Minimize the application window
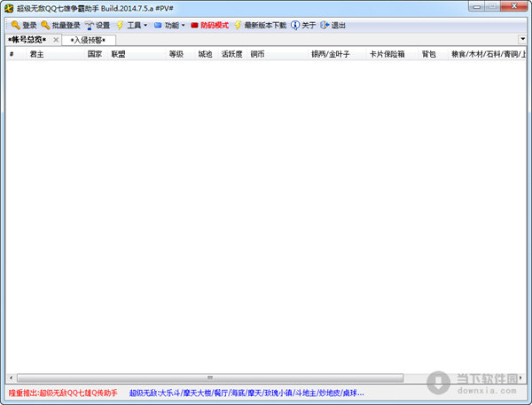This screenshot has width=532, height=405. tap(477, 6)
